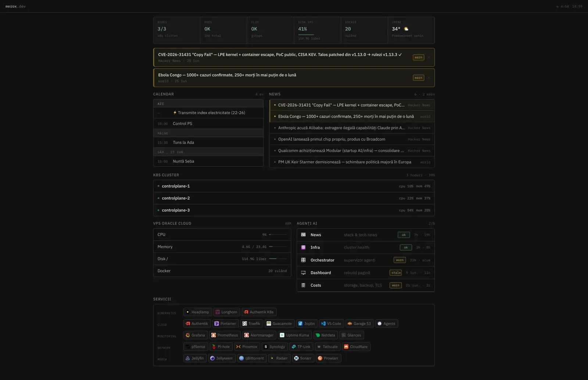The height and width of the screenshot is (380, 588).
Task: Open Prowlarr service
Action: pyautogui.click(x=329, y=358)
